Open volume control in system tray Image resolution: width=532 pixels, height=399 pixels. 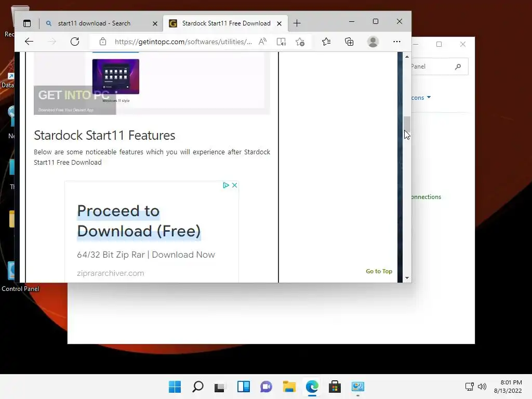pyautogui.click(x=482, y=387)
